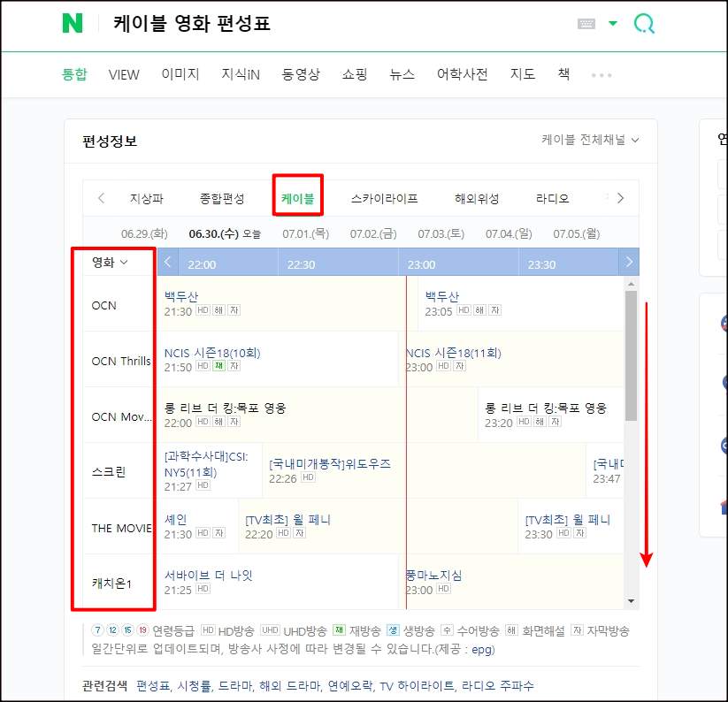
Task: Click the green search magnifier icon
Action: pyautogui.click(x=645, y=23)
